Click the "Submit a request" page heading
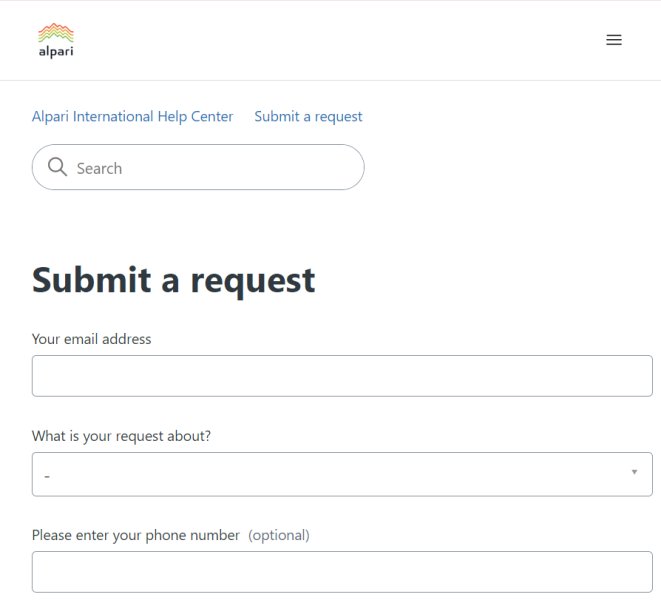 (x=174, y=280)
